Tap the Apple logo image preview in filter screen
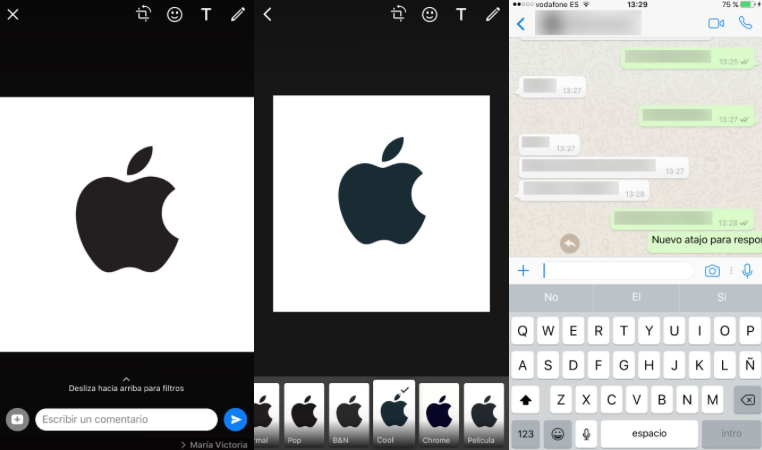Viewport: 762px width, 450px height. point(381,204)
